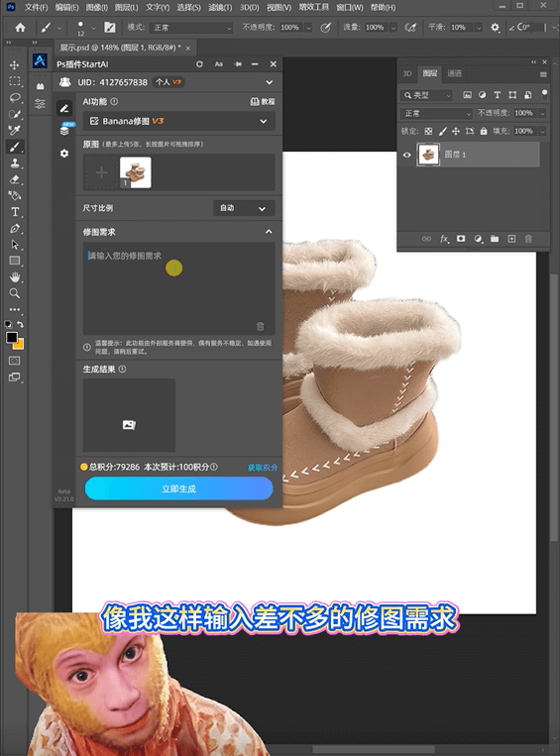Image resolution: width=560 pixels, height=756 pixels.
Task: Add an image with the plus box
Action: click(101, 172)
